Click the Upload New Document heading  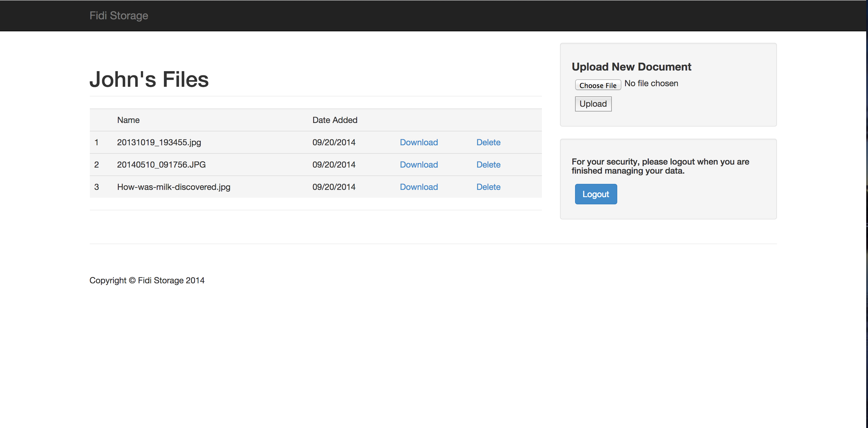coord(631,67)
